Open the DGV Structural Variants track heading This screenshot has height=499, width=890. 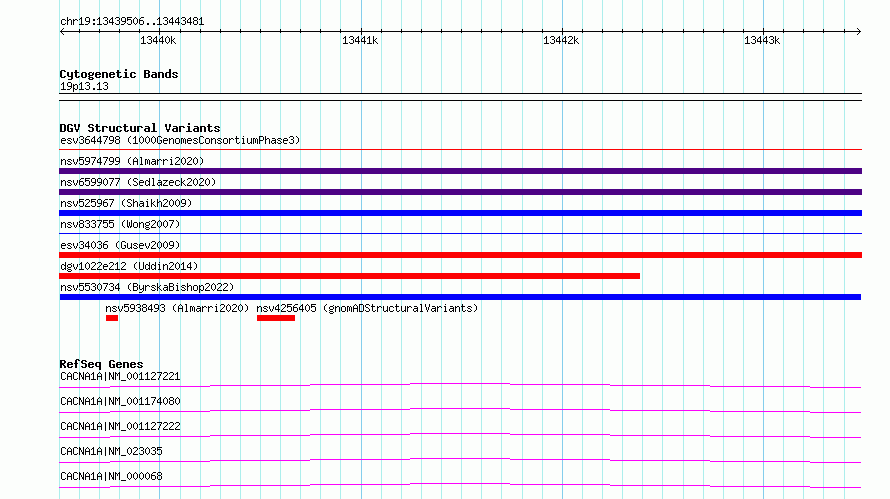pyautogui.click(x=140, y=128)
